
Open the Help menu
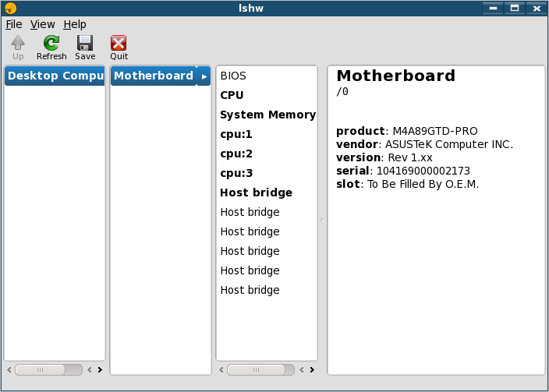point(75,24)
